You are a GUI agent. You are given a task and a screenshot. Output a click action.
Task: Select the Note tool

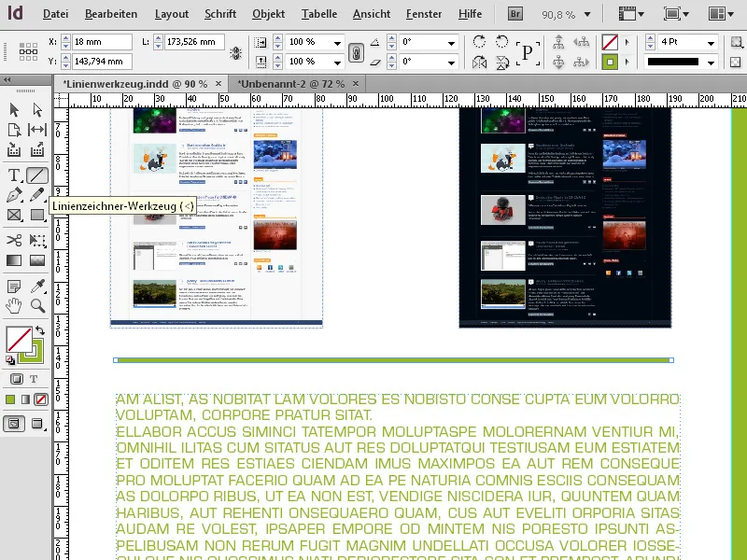pyautogui.click(x=14, y=287)
